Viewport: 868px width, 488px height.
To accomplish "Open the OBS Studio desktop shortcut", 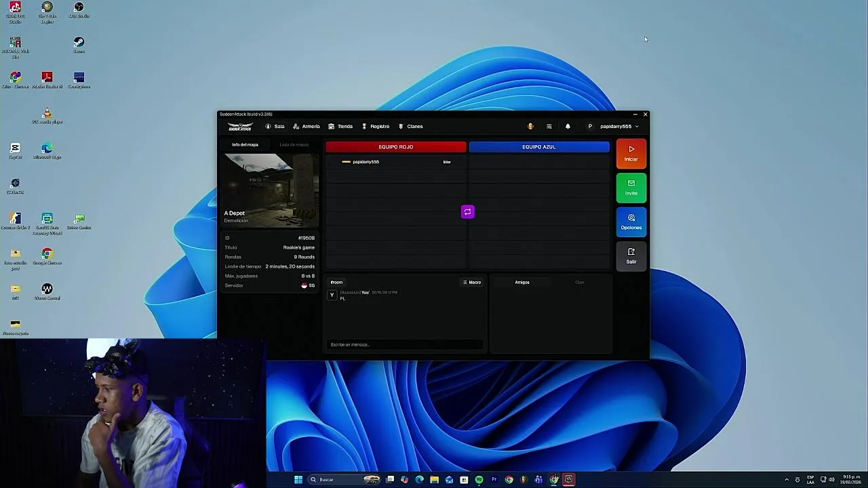I will point(79,10).
